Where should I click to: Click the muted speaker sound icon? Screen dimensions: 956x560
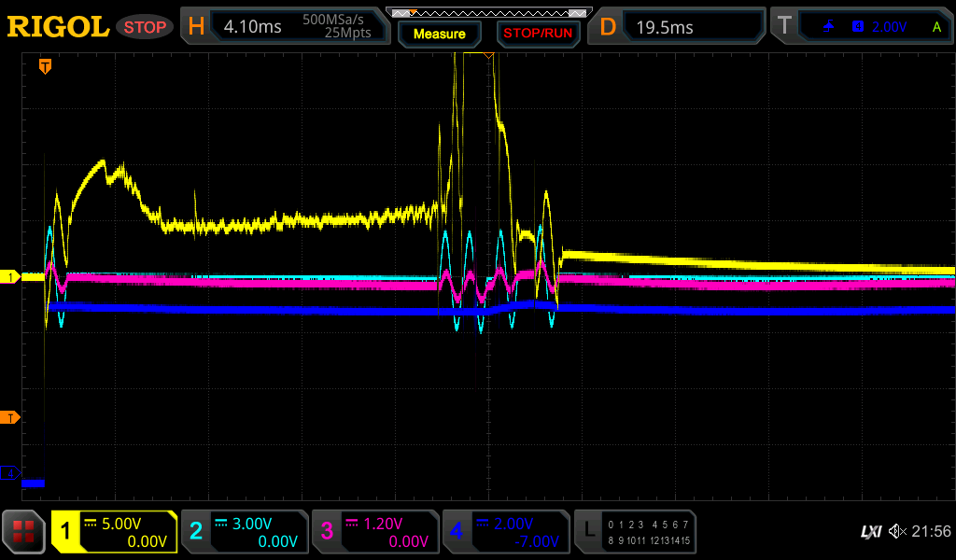pyautogui.click(x=897, y=531)
